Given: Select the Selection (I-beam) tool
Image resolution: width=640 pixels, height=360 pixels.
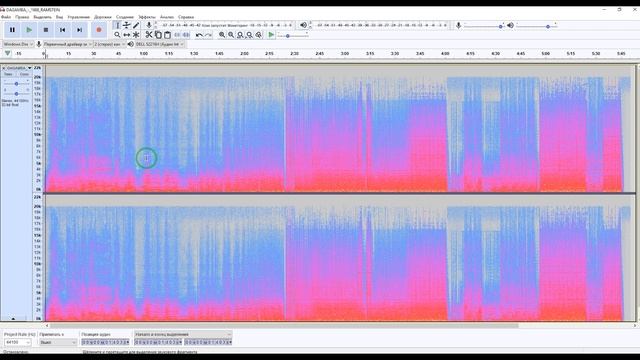Looking at the screenshot, I should (118, 25).
